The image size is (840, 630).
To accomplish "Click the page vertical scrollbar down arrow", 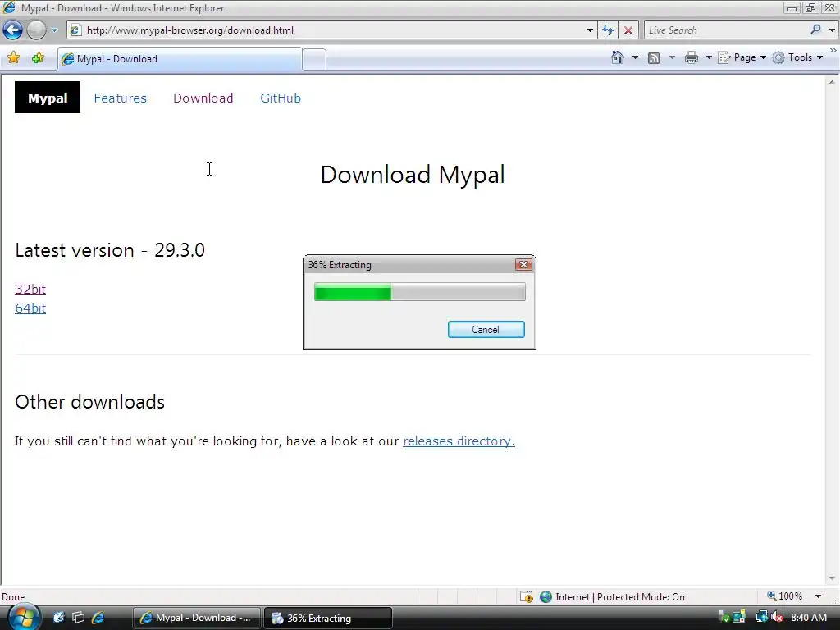I will coord(832,578).
